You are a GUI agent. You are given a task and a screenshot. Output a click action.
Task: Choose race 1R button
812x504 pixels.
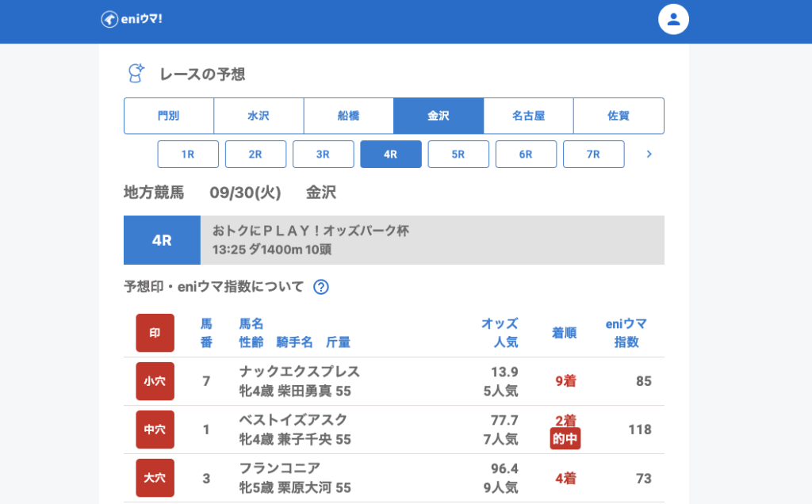click(x=188, y=155)
